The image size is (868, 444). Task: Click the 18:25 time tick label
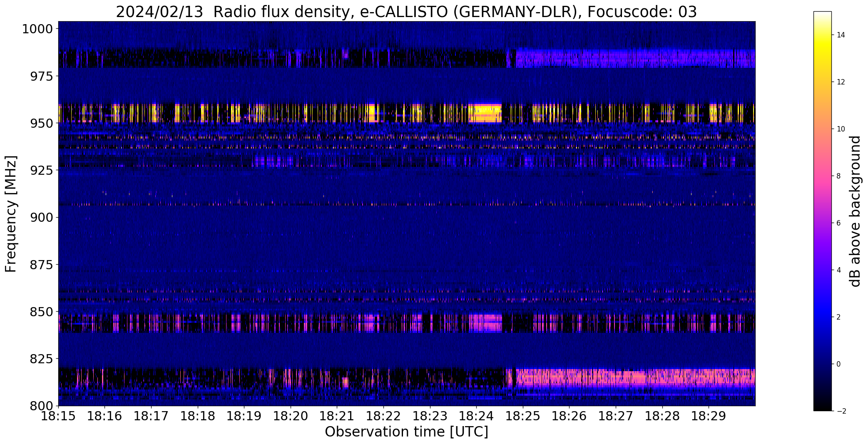click(523, 416)
